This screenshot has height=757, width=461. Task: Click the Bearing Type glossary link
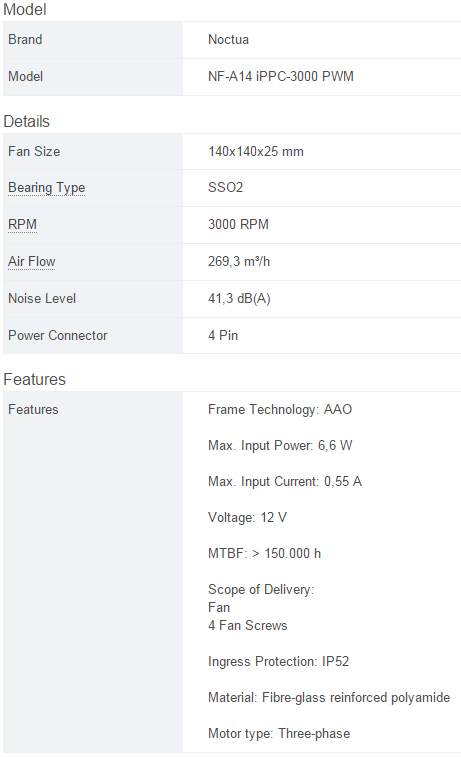(x=46, y=188)
